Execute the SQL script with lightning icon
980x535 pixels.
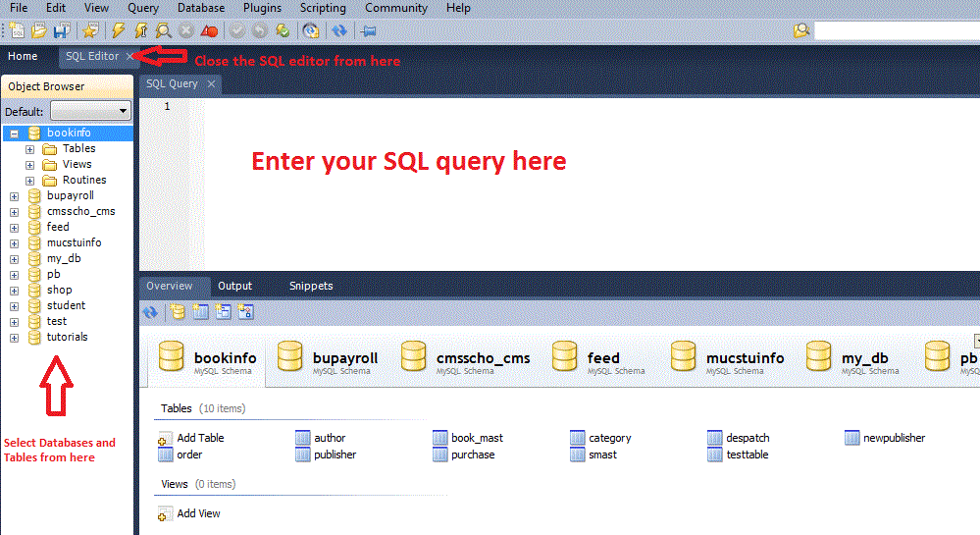point(118,30)
